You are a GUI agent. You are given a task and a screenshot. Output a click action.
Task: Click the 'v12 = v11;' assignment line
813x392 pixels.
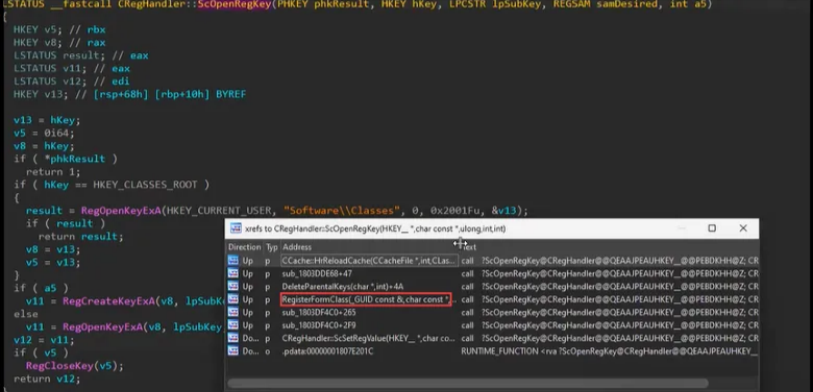tap(44, 340)
